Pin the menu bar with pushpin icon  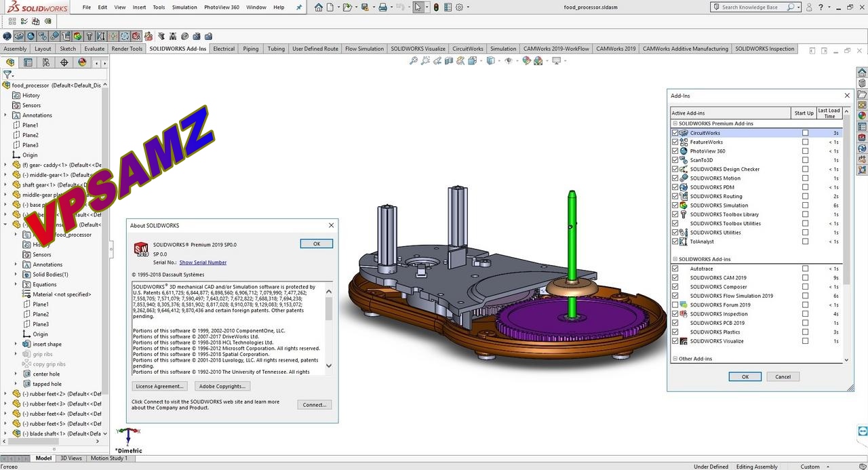click(299, 7)
